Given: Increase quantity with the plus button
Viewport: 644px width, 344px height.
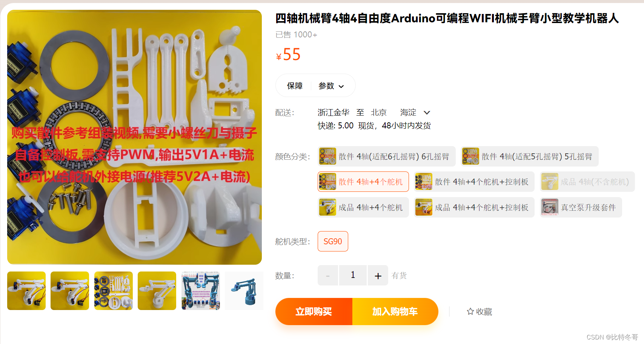Looking at the screenshot, I should (x=378, y=275).
